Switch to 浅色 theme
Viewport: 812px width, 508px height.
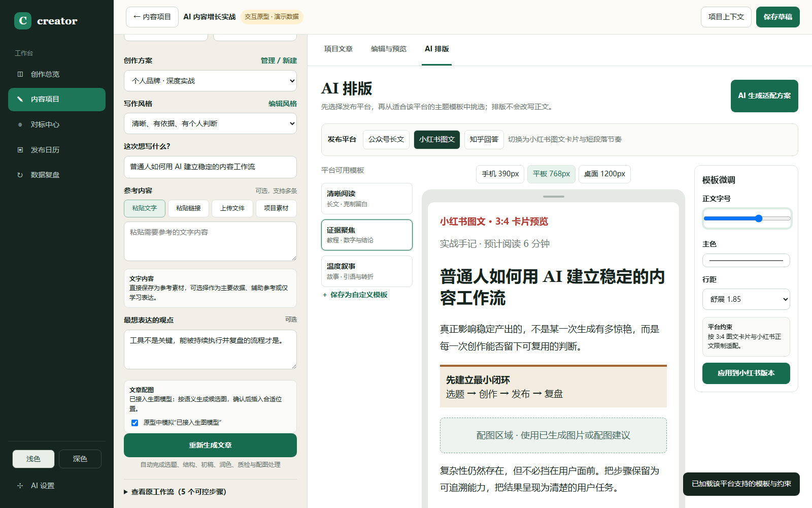point(33,459)
